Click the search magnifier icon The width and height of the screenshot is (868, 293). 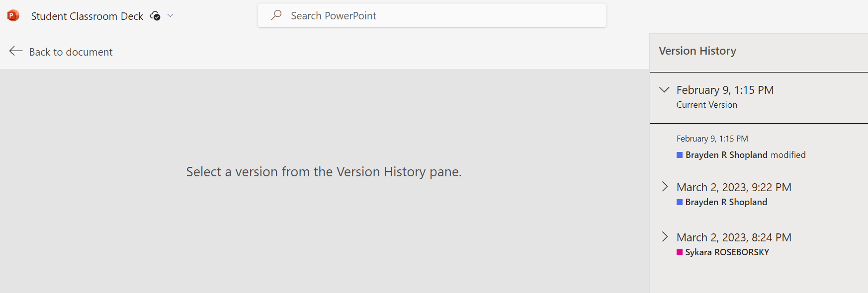276,15
